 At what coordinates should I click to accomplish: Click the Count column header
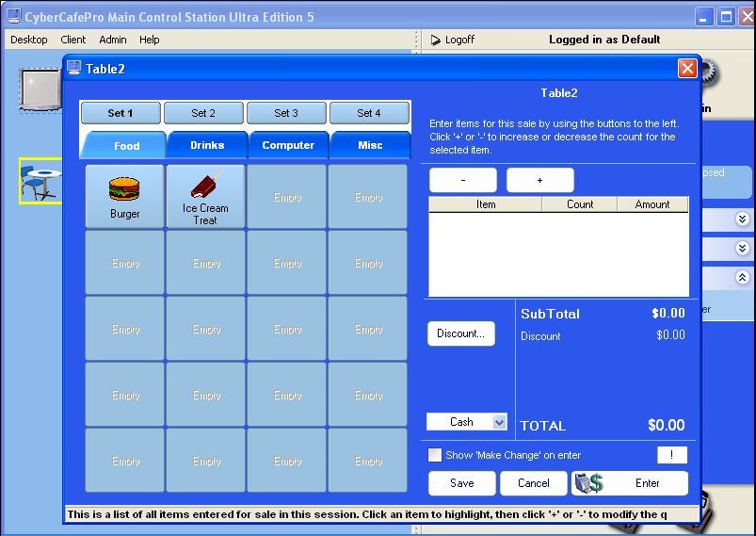[580, 204]
